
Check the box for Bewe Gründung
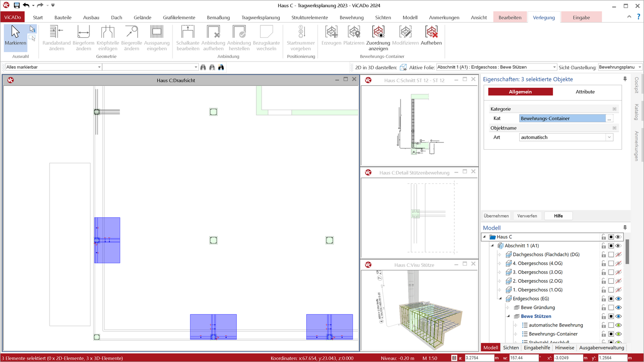[x=611, y=308]
